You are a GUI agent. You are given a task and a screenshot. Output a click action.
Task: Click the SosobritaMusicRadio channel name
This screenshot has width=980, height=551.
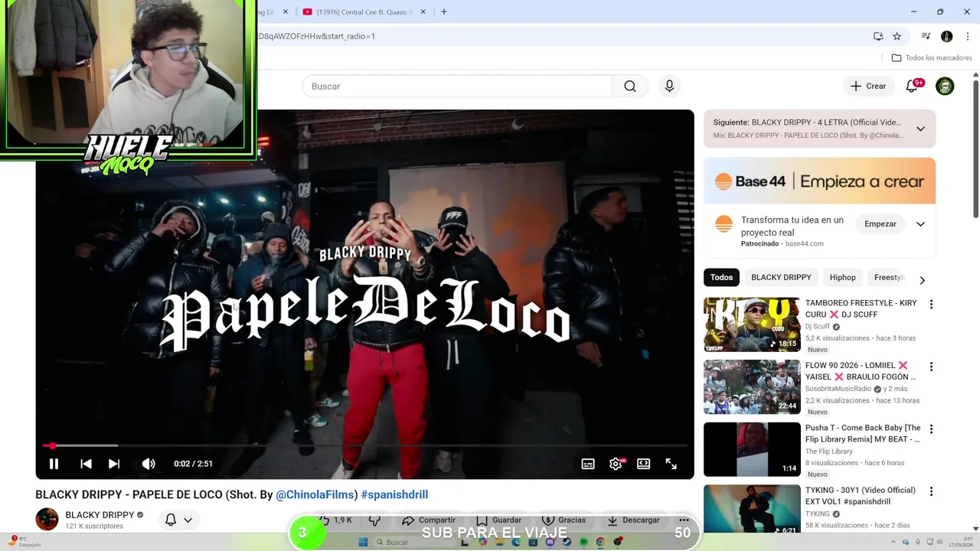tap(838, 389)
